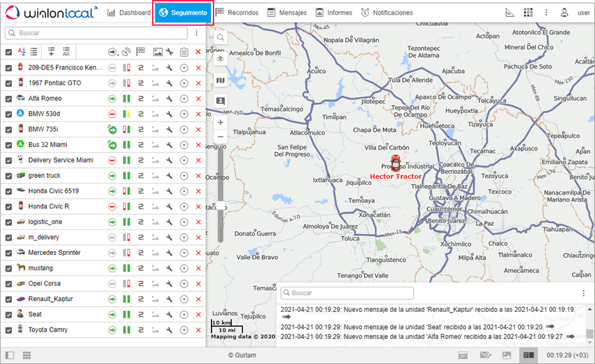Open the map search tool

point(220,38)
